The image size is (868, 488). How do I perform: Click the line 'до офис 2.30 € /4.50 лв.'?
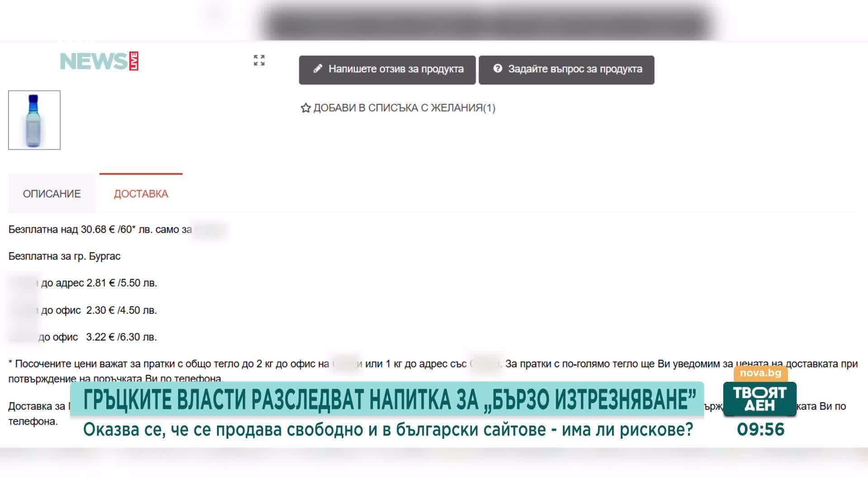[x=99, y=310]
